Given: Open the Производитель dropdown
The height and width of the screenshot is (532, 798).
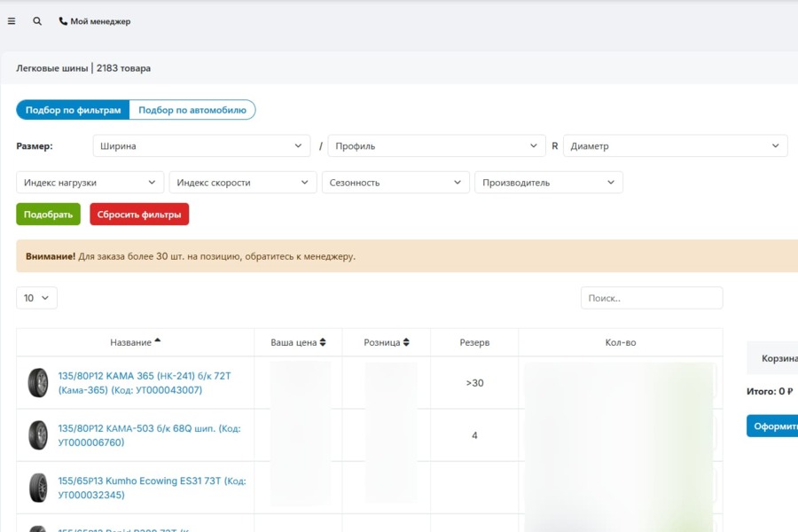Looking at the screenshot, I should pyautogui.click(x=549, y=183).
